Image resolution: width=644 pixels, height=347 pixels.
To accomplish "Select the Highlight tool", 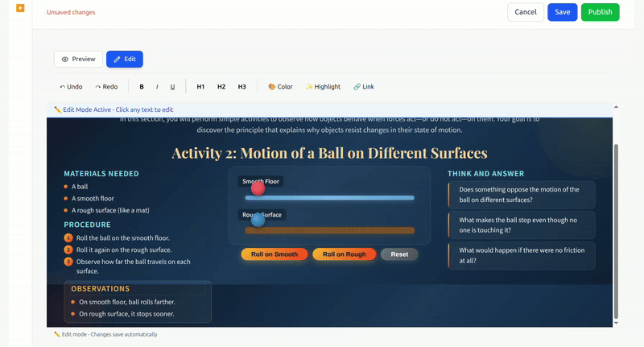I will coord(324,87).
